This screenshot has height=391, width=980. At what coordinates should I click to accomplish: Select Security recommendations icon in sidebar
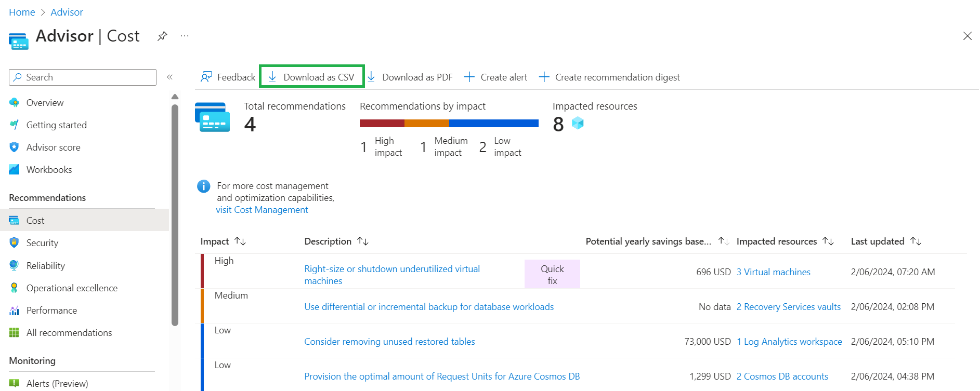tap(14, 243)
